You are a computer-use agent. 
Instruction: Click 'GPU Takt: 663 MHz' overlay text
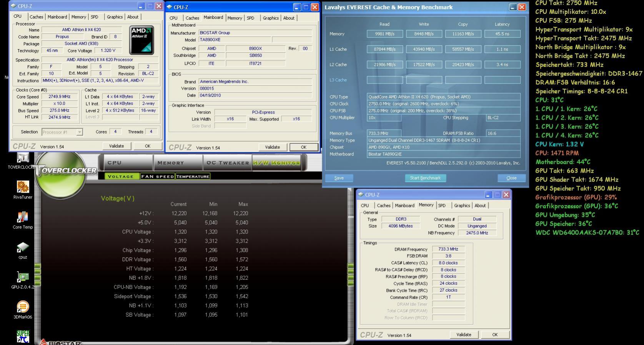564,171
